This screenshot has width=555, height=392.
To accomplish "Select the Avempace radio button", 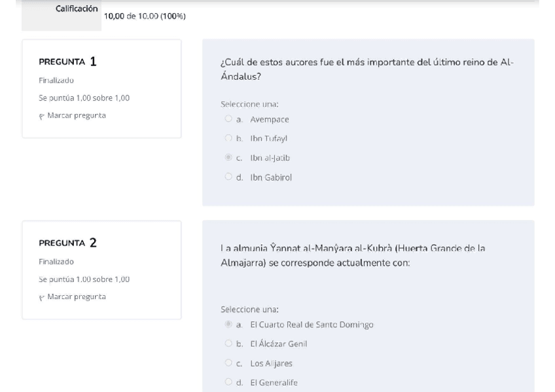I will click(x=228, y=119).
